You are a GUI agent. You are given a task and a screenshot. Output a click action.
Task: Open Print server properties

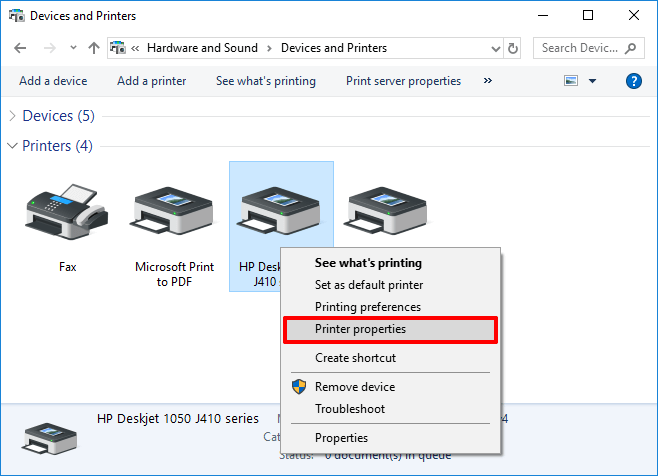(x=403, y=81)
